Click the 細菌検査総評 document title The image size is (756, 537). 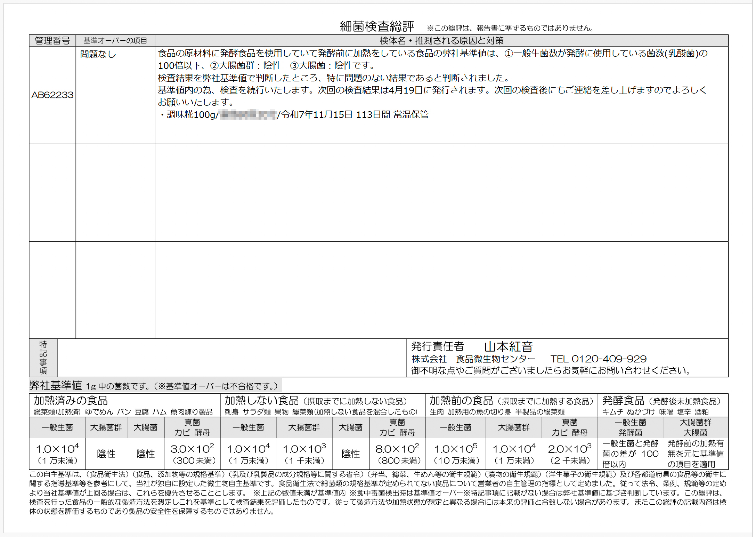point(377,26)
